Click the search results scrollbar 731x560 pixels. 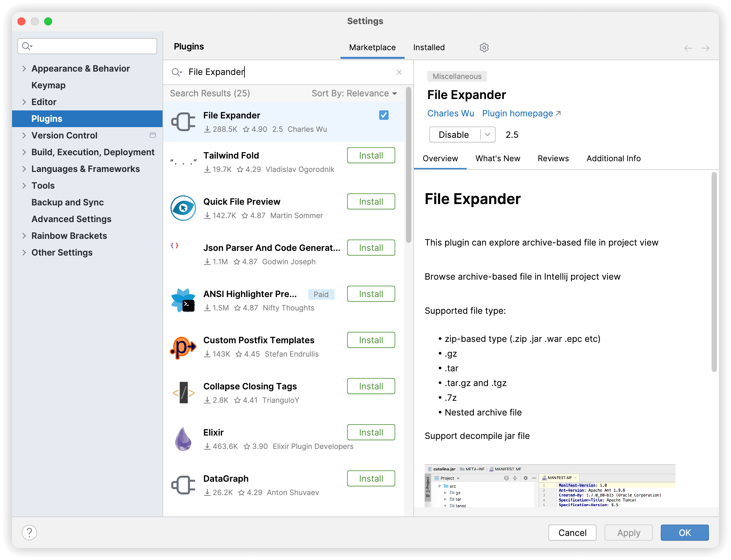[407, 161]
